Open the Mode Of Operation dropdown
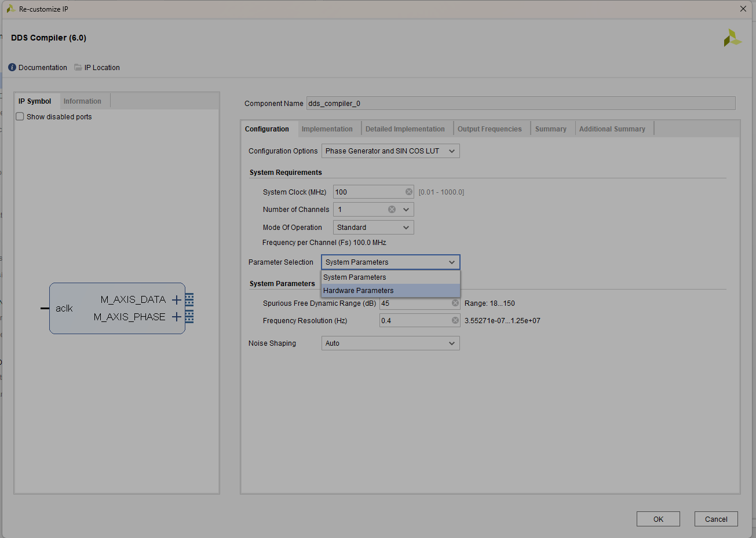 click(374, 228)
